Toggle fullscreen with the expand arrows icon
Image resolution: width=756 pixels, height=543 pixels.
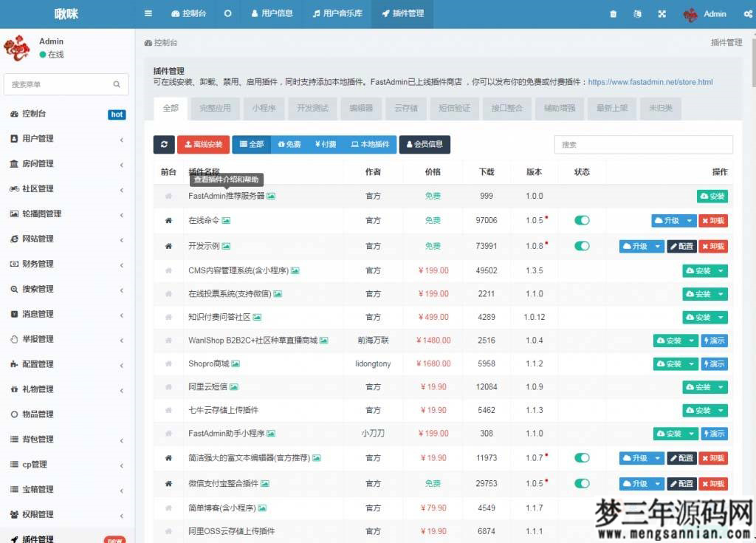tap(662, 13)
